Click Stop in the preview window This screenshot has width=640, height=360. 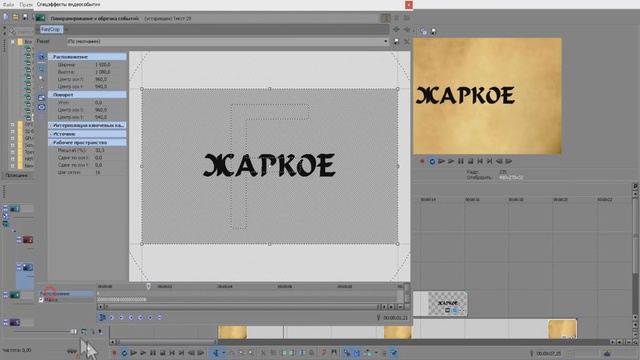click(470, 162)
